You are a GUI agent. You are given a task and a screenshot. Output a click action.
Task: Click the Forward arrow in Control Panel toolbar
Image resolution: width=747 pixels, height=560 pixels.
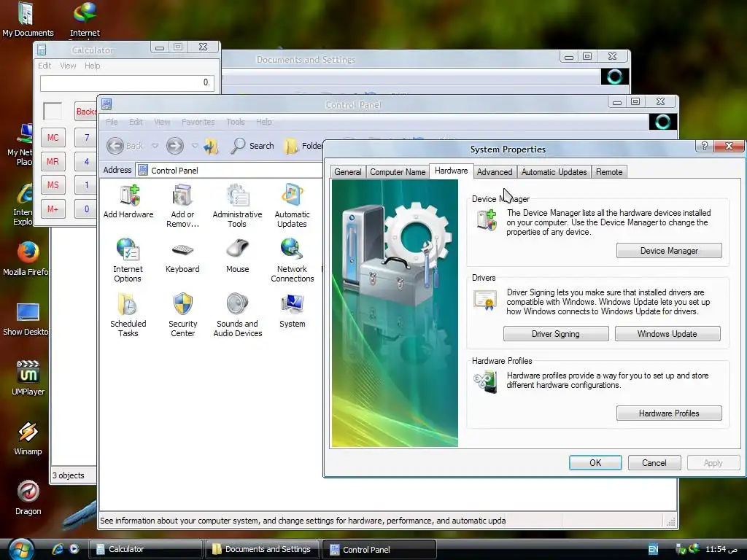pyautogui.click(x=175, y=146)
